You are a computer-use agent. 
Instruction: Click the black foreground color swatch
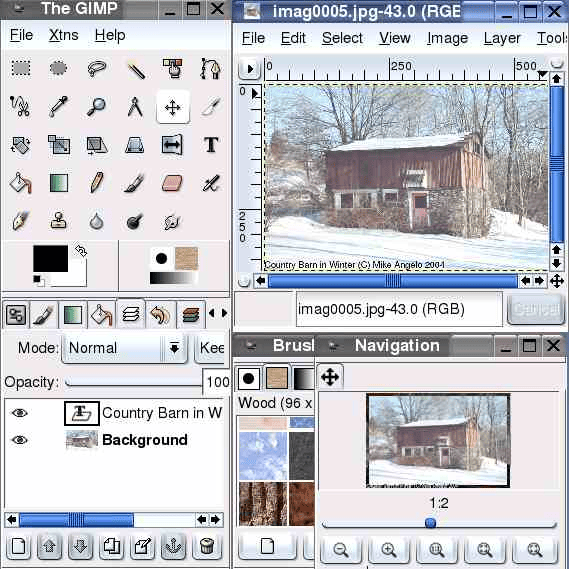pyautogui.click(x=50, y=258)
